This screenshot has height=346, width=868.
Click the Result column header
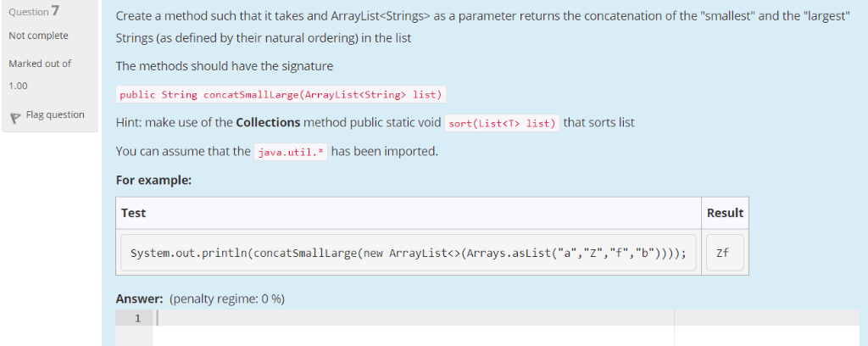coord(725,213)
